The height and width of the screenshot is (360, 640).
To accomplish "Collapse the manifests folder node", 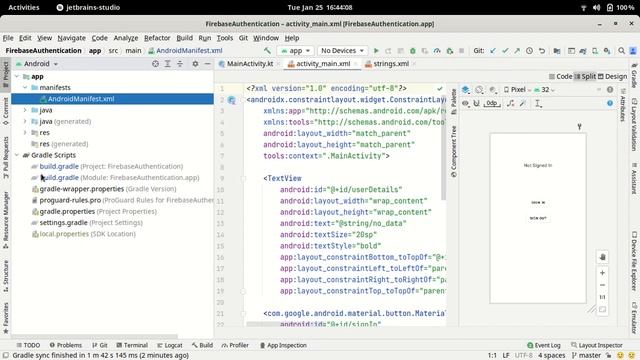I will point(25,87).
